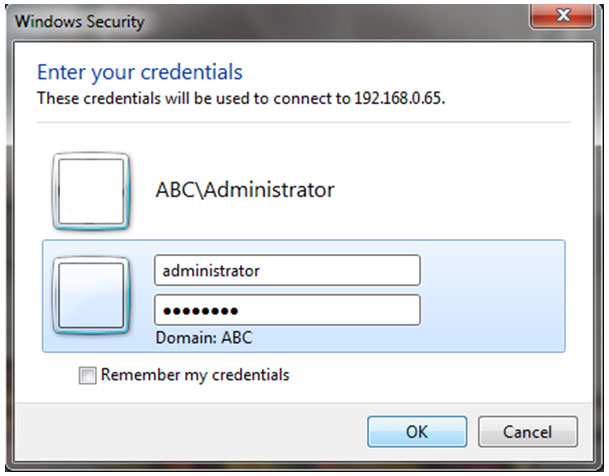Click the user picture beside the username field
The width and height of the screenshot is (609, 476).
[91, 295]
